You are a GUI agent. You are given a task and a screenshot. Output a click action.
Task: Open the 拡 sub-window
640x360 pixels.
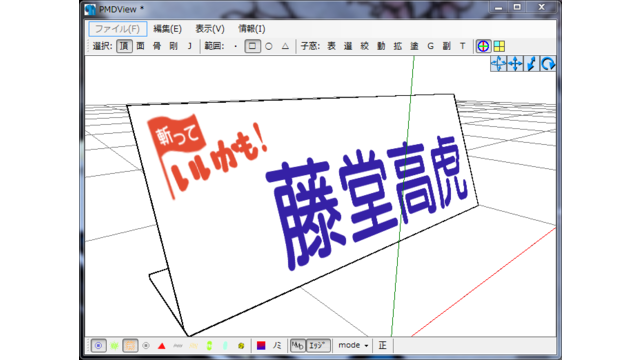tap(398, 46)
